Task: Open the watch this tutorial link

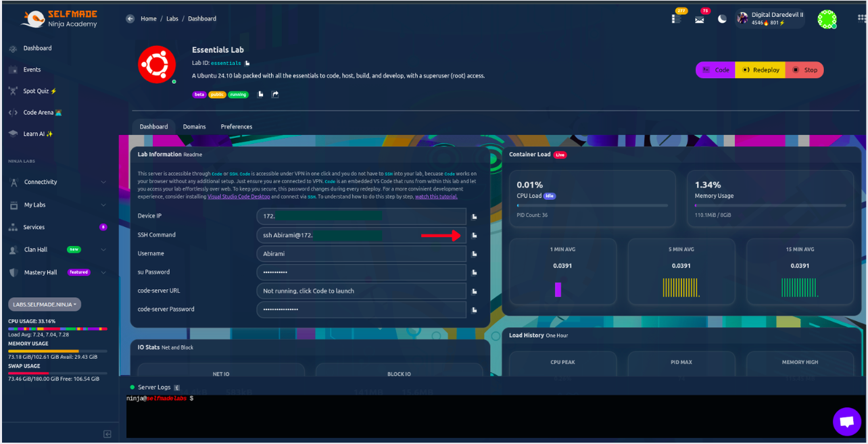Action: point(436,197)
